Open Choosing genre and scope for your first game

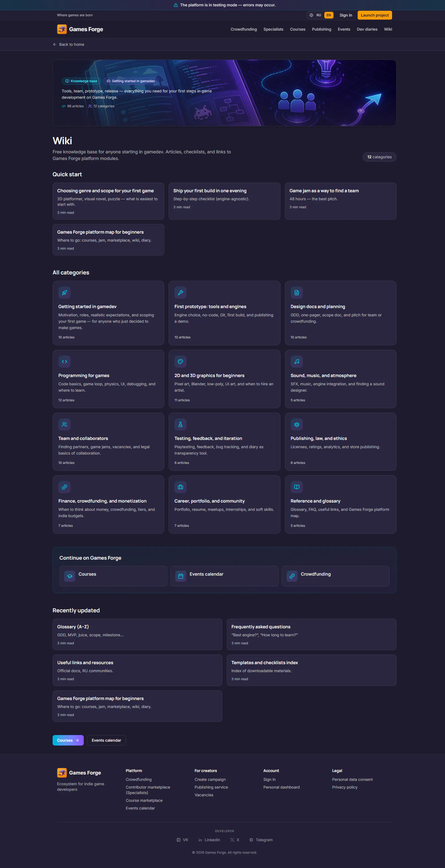(x=108, y=201)
